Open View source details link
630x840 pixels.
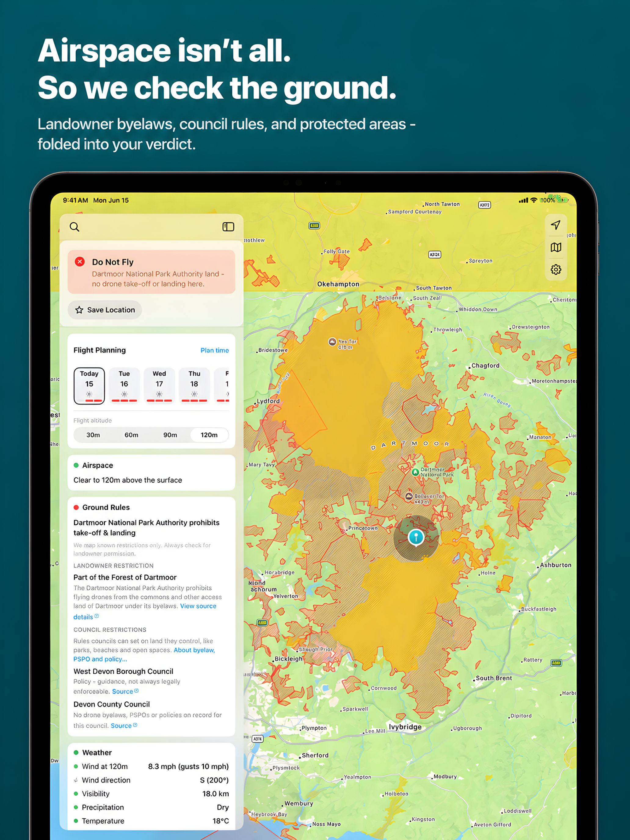click(198, 606)
